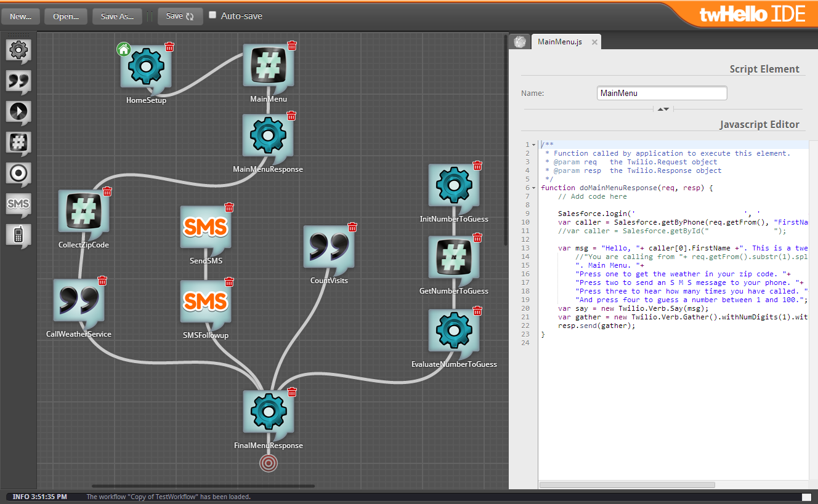Collapse the Script Element section arrows

[663, 109]
